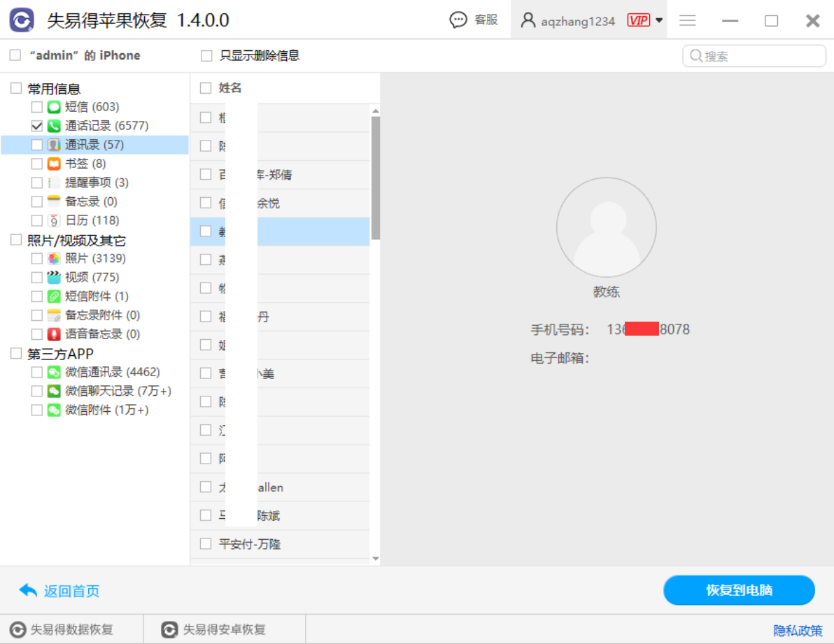Click the 手机号码 phone number value
The width and height of the screenshot is (834, 644).
(649, 329)
